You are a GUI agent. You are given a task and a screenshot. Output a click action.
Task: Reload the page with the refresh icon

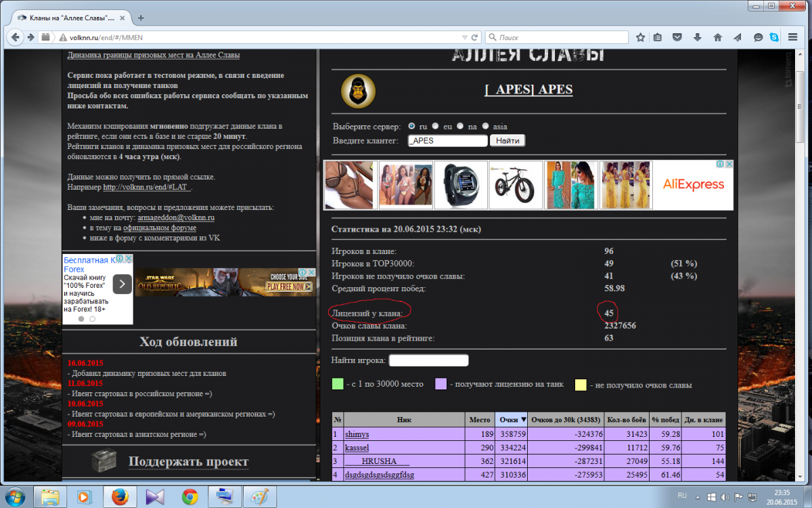pos(476,37)
